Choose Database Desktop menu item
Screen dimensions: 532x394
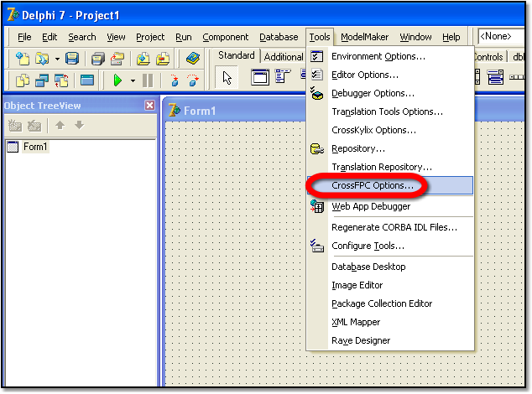tap(390, 267)
